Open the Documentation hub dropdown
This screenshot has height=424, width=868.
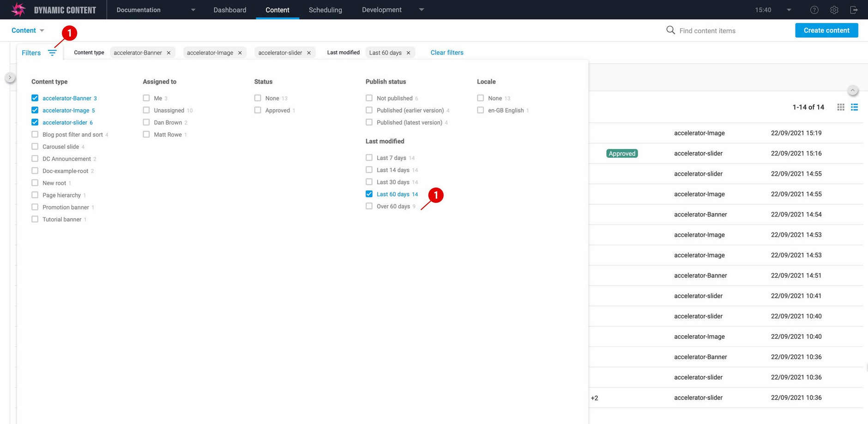coord(156,10)
